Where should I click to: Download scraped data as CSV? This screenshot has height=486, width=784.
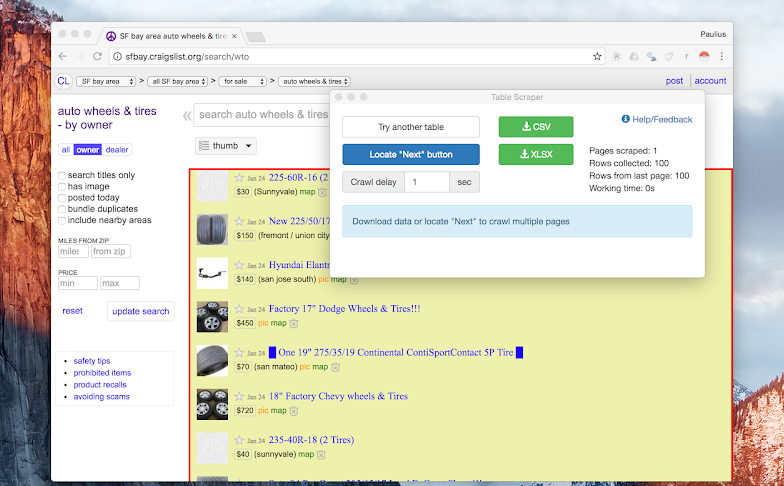click(x=536, y=127)
